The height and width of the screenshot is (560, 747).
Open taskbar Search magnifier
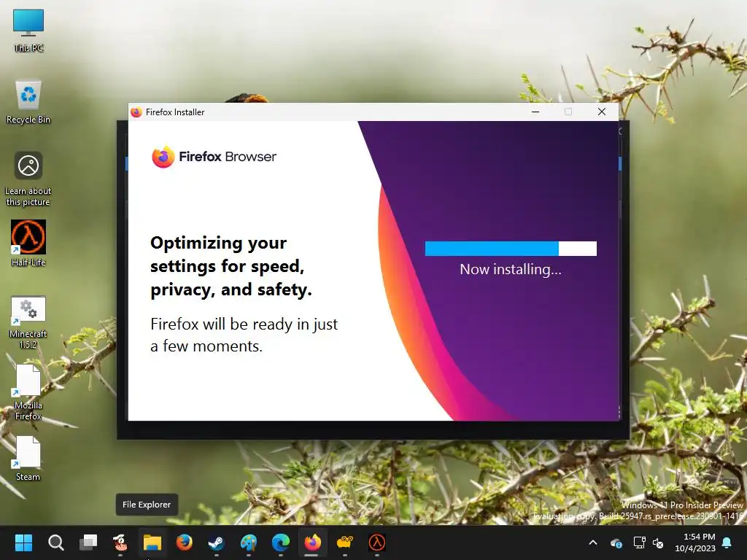pyautogui.click(x=55, y=542)
